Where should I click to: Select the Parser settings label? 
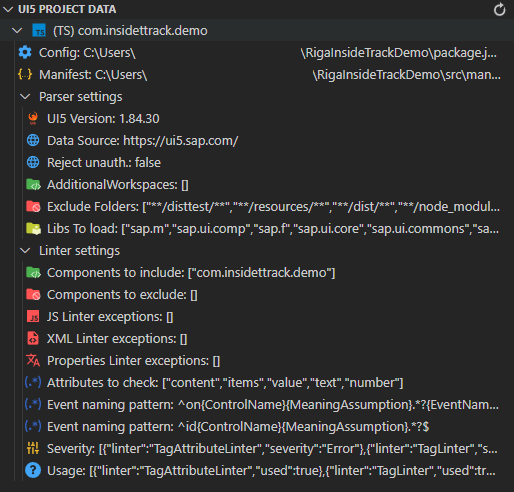pyautogui.click(x=81, y=97)
